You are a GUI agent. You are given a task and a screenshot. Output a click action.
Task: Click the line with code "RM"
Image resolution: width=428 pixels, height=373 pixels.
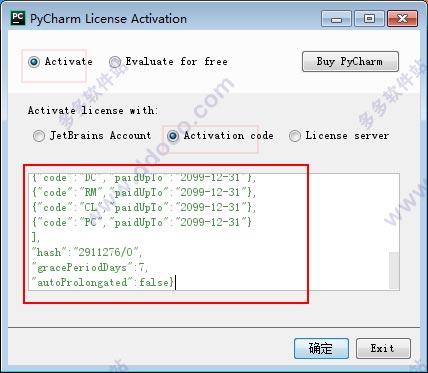[x=144, y=192]
